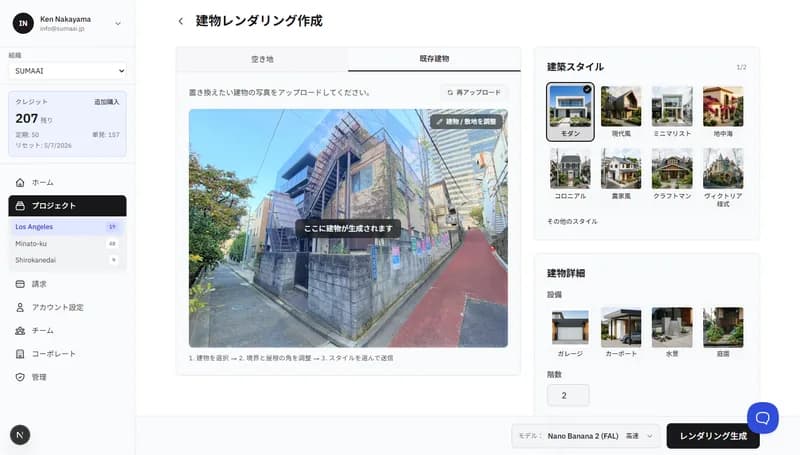
Task: Toggle the 庭園 equipment option
Action: tap(723, 332)
